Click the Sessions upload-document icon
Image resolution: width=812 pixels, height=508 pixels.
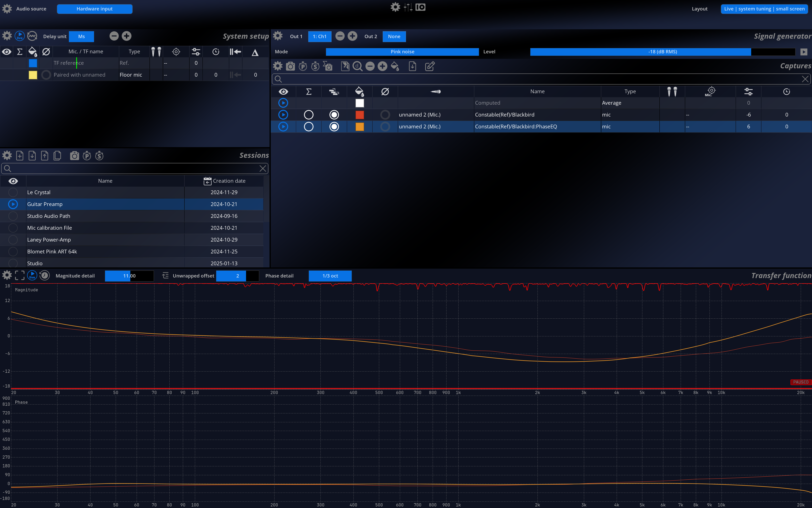click(x=45, y=156)
